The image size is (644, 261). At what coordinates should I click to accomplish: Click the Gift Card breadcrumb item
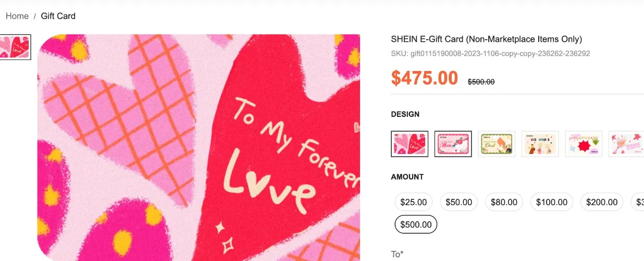(58, 16)
